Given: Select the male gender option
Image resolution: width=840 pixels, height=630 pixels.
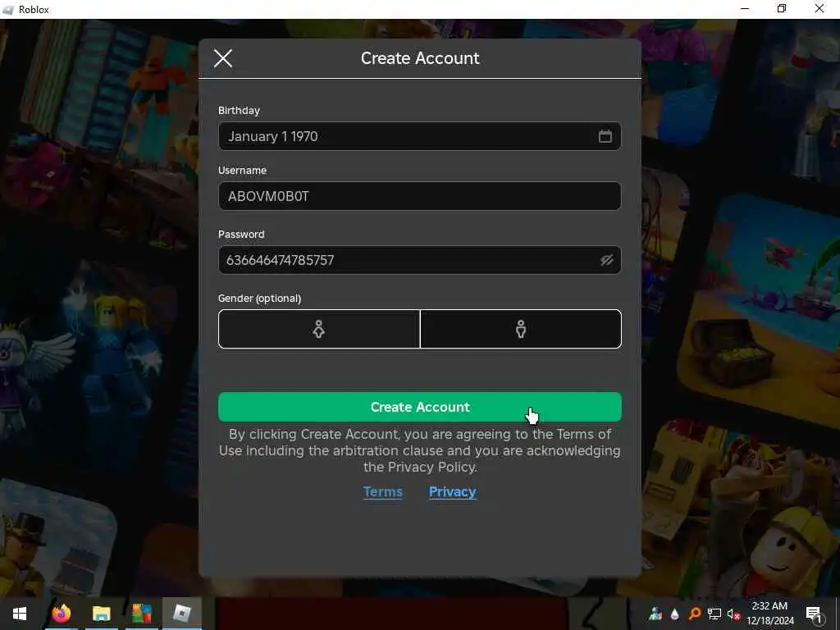Looking at the screenshot, I should tap(521, 329).
